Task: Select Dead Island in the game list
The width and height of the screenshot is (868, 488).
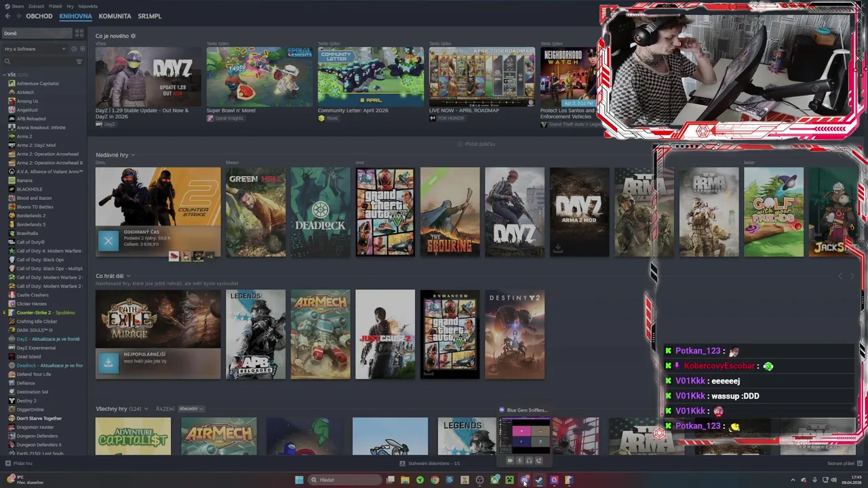Action: (28, 357)
